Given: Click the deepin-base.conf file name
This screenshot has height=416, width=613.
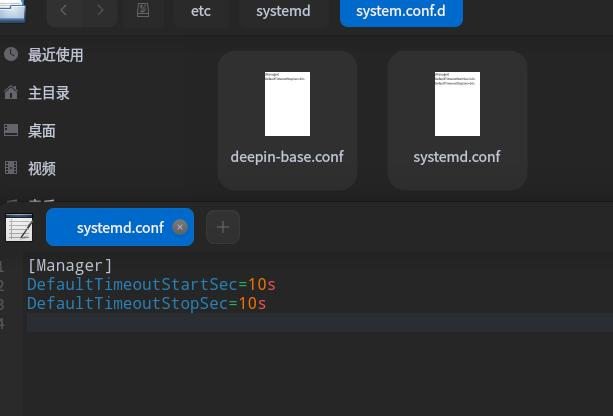Looking at the screenshot, I should pos(287,157).
